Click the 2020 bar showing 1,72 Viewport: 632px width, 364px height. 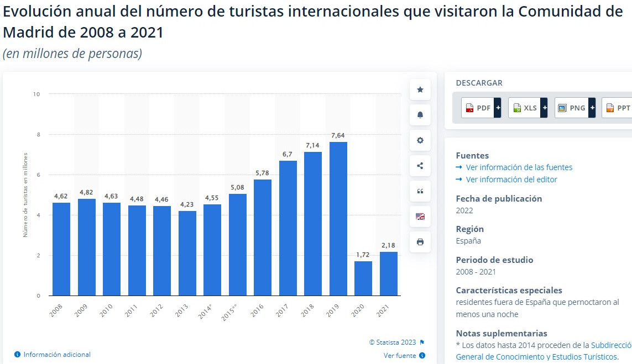[363, 278]
